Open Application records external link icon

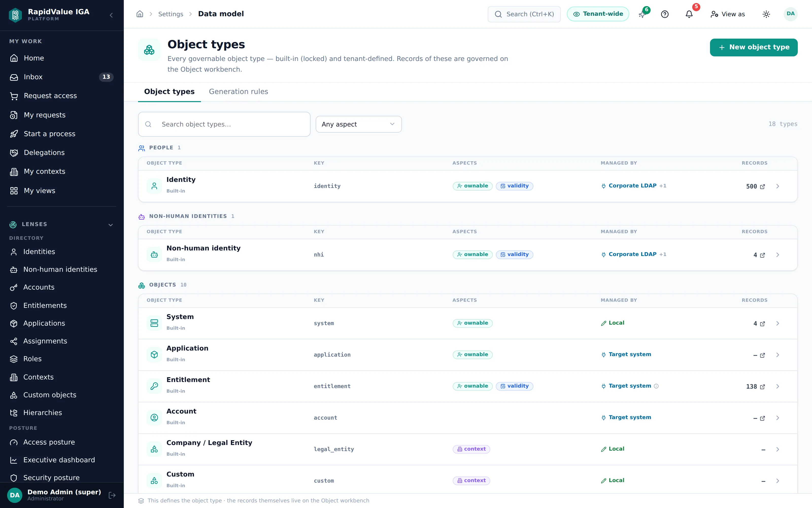pyautogui.click(x=762, y=355)
